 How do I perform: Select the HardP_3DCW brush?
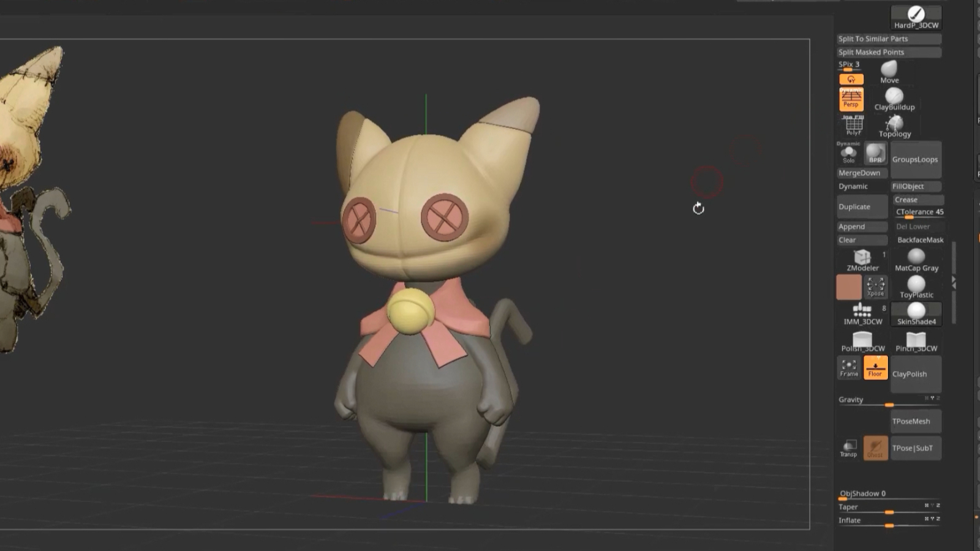(916, 17)
